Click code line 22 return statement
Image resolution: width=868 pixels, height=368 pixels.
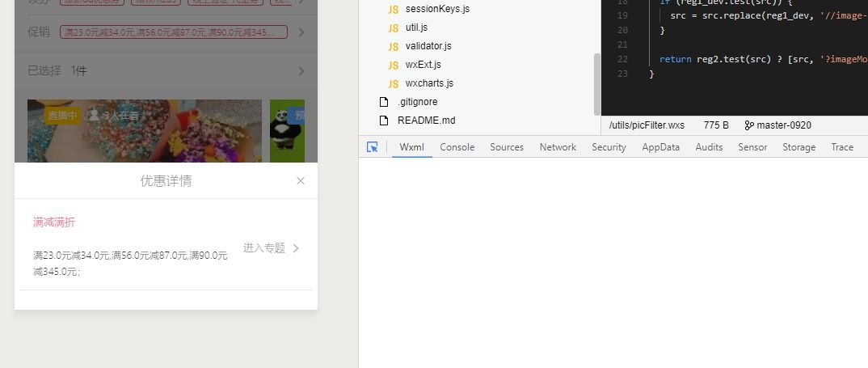(764, 59)
